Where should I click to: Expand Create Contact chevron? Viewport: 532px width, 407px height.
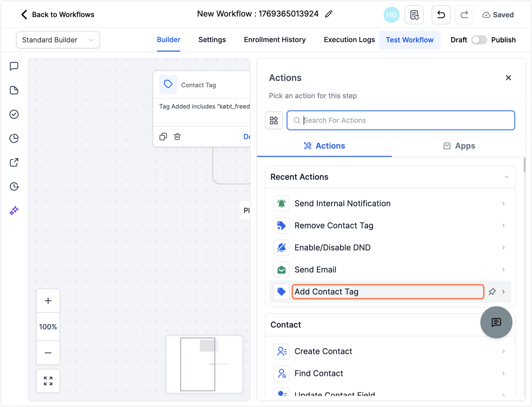pyautogui.click(x=504, y=351)
